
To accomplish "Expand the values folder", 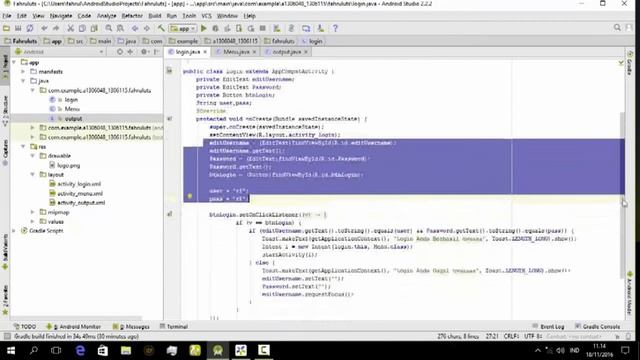I will point(33,222).
